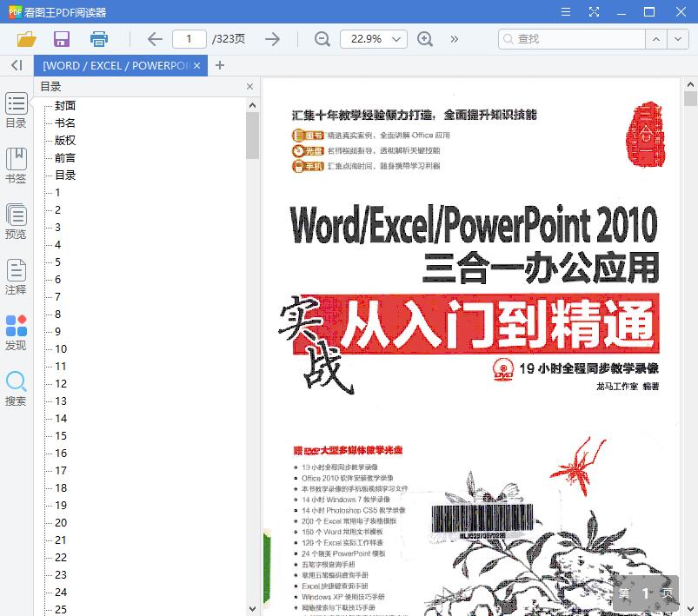Click the 看图王PDF阅读器 app logo
698x616 pixels.
[x=15, y=11]
